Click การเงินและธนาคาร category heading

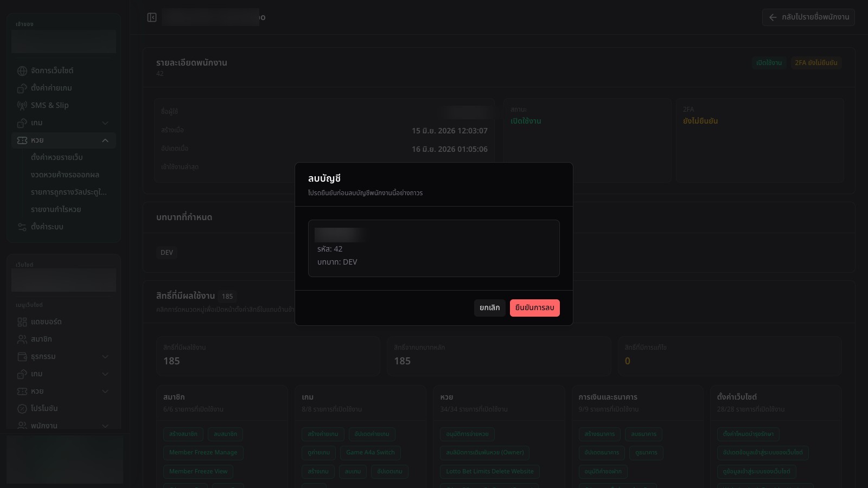(608, 397)
